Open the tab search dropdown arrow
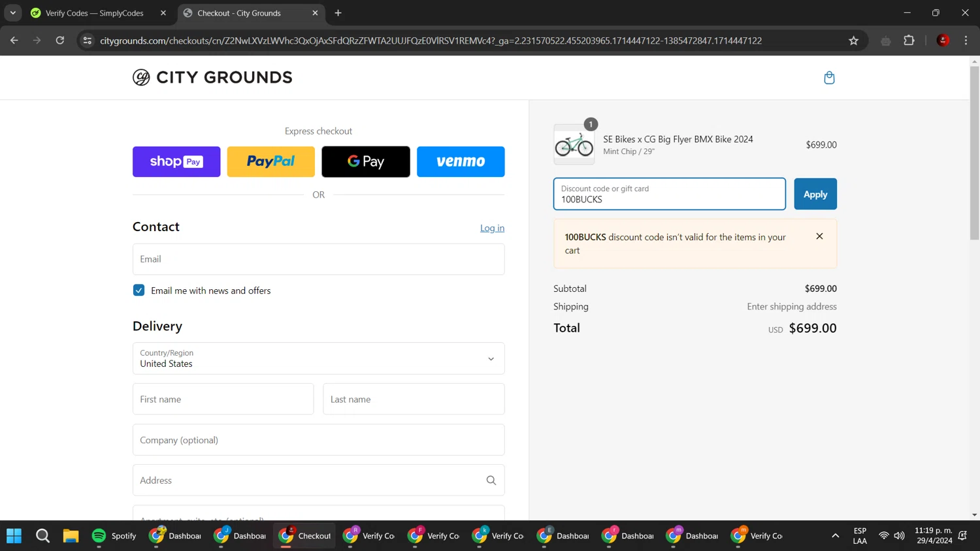980x551 pixels. click(x=13, y=13)
